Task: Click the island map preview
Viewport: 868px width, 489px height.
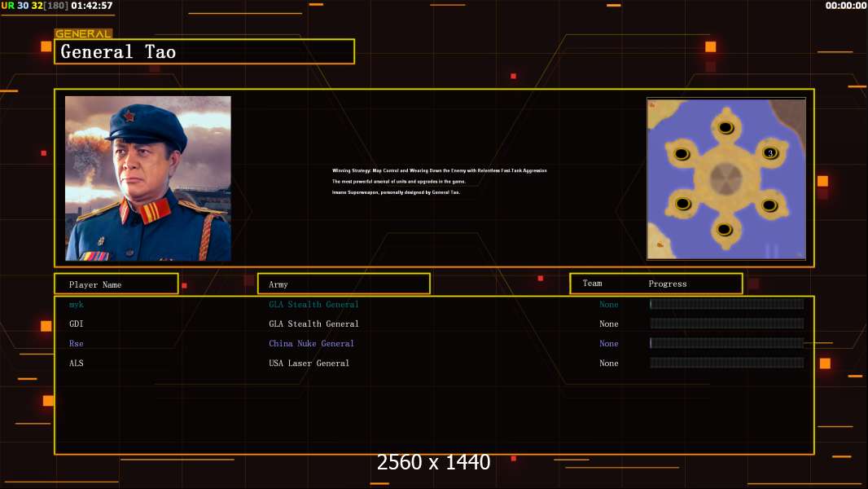Action: click(726, 178)
